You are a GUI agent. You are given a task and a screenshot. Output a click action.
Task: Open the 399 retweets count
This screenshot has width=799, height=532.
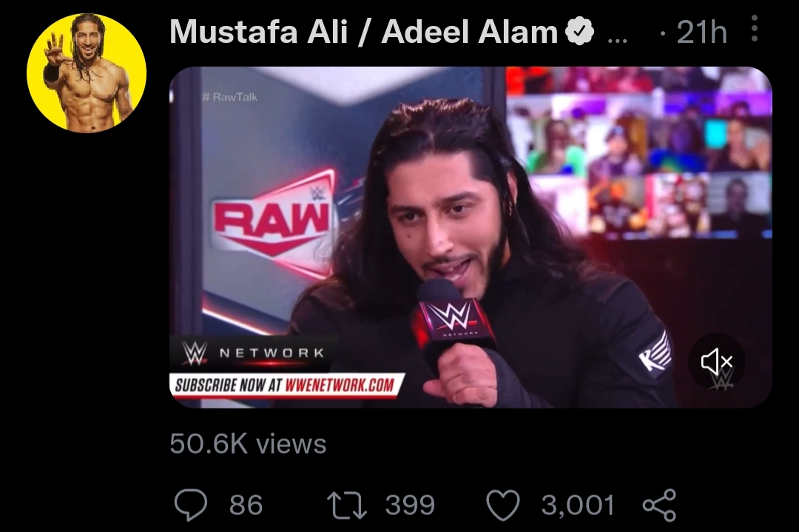pos(410,505)
